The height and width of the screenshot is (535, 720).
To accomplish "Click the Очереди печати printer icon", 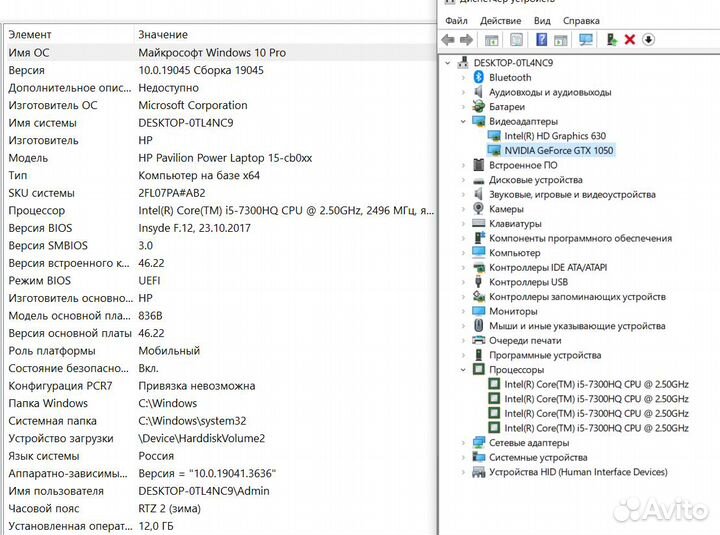I will [478, 340].
